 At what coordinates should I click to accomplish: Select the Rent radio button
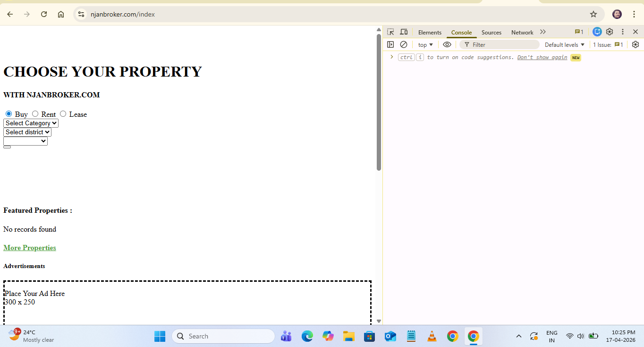coord(35,114)
